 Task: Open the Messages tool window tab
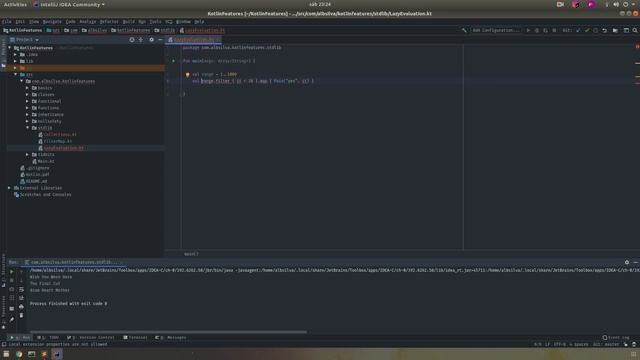click(171, 338)
